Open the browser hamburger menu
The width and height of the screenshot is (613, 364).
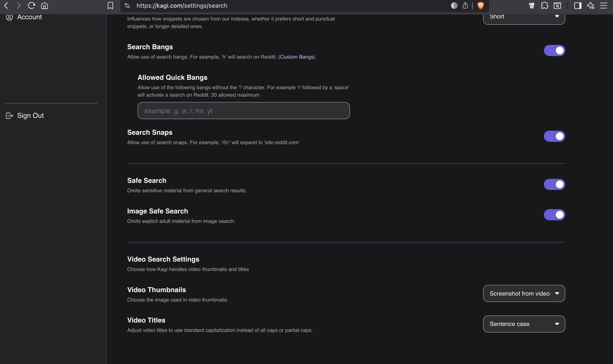[x=603, y=6]
